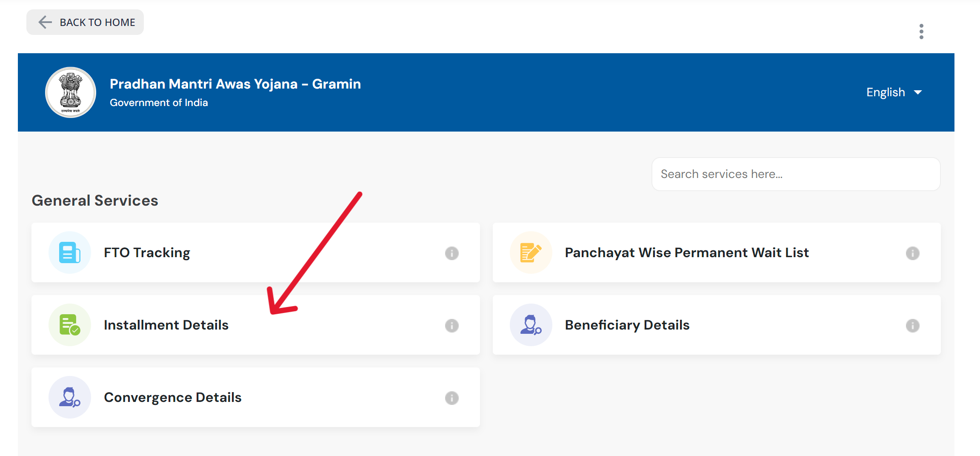Screen dimensions: 980x456
Task: Click the FTO Tracking document icon
Action: [x=70, y=252]
